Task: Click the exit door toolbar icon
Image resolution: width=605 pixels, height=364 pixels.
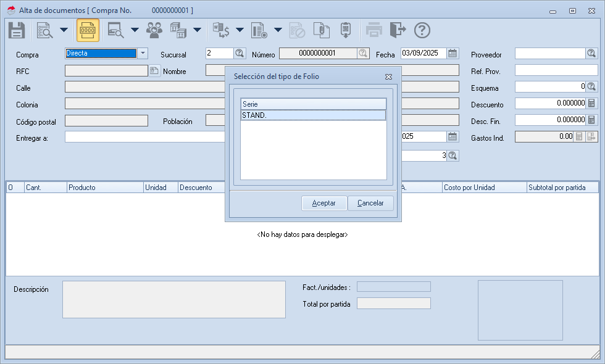Action: 398,30
